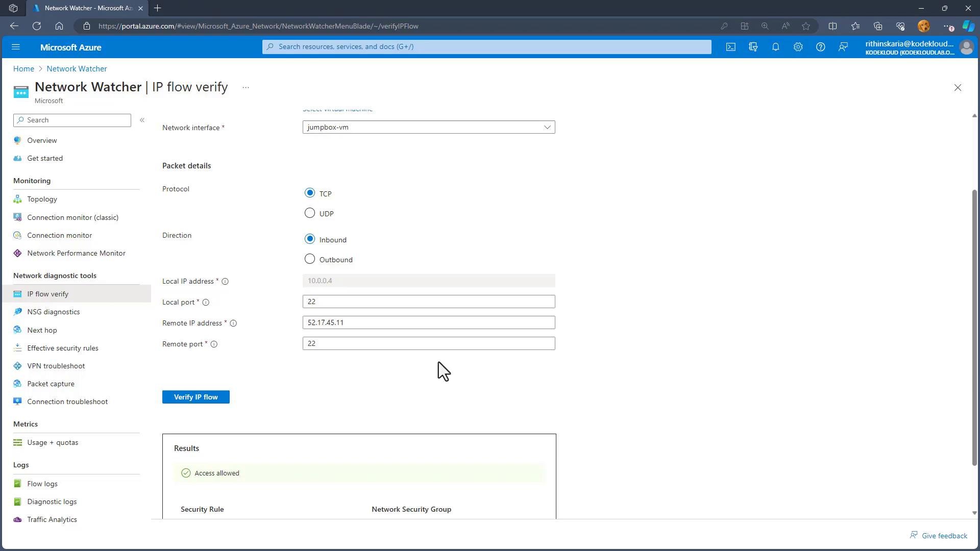Select the IP flow verify menu item
980x551 pixels.
77,294
